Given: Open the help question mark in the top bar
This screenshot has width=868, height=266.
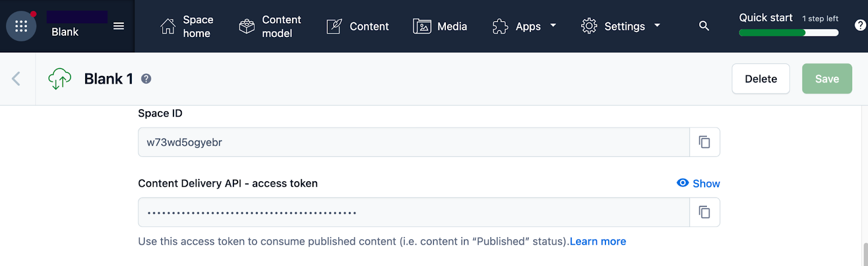Looking at the screenshot, I should 860,25.
